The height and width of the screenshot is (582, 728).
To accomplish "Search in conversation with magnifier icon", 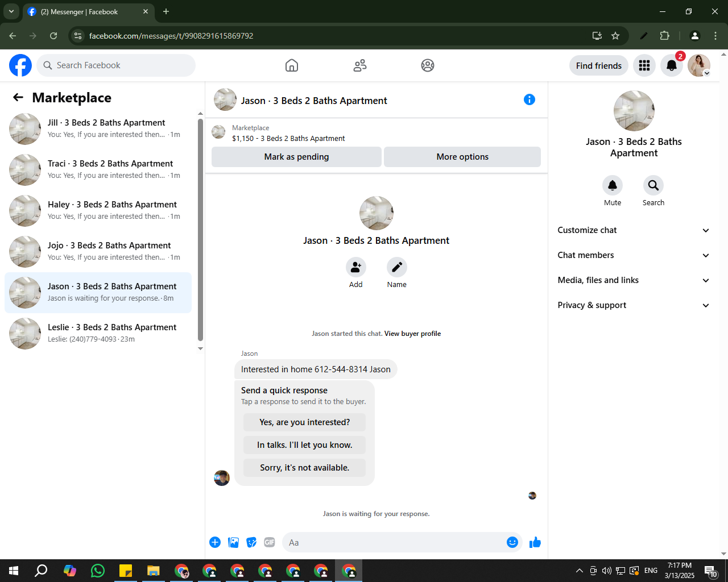I will tap(653, 185).
